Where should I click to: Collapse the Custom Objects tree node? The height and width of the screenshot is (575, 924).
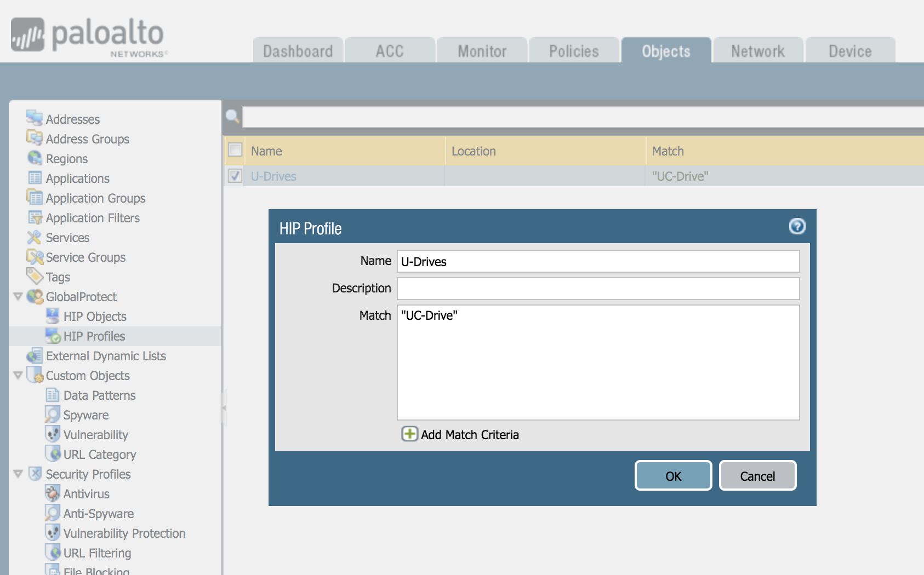click(x=18, y=375)
